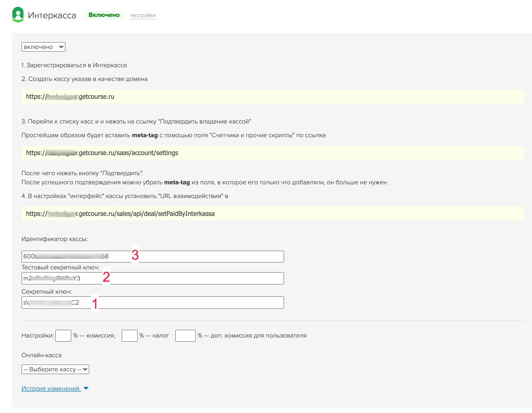
Task: Click the Идентификатор кассы label
Action: coord(54,239)
